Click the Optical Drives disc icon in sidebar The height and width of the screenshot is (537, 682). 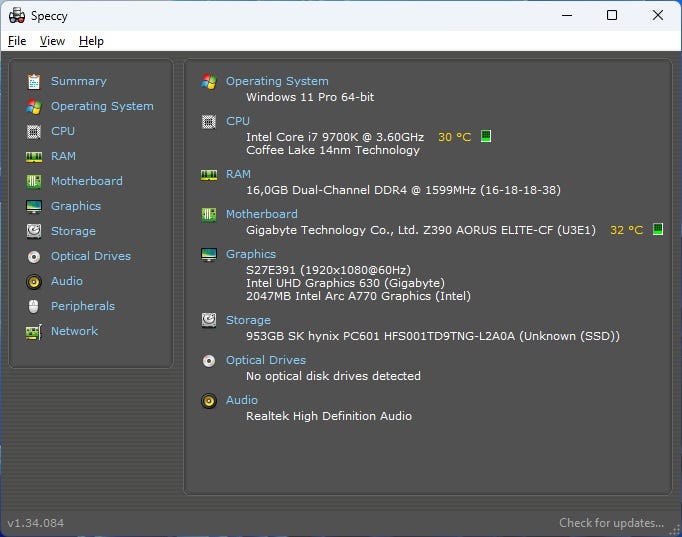(34, 257)
